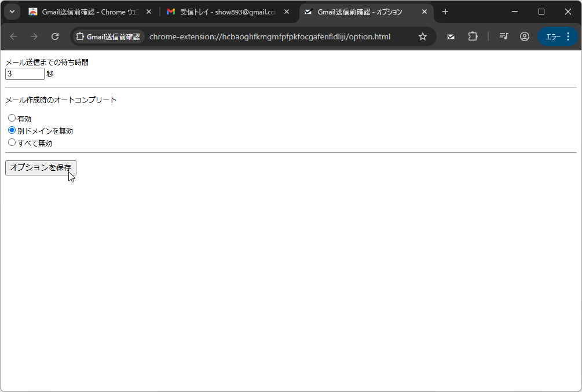Screen dimensions: 582x392
Task: Click the wait time seconds input field
Action: click(24, 74)
